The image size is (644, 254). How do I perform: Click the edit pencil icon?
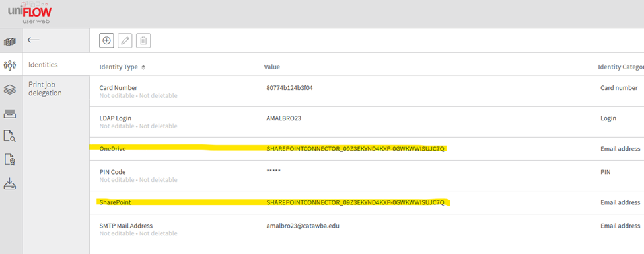pyautogui.click(x=125, y=41)
